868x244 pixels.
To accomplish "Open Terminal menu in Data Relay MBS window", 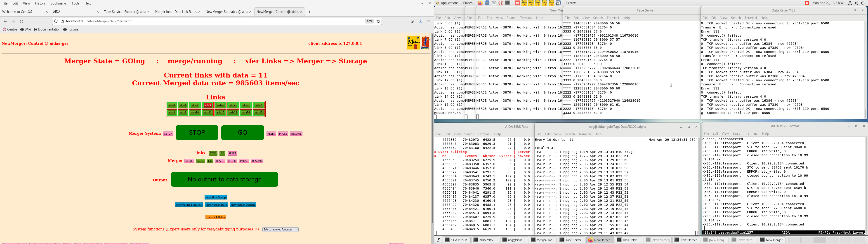I will (x=750, y=18).
